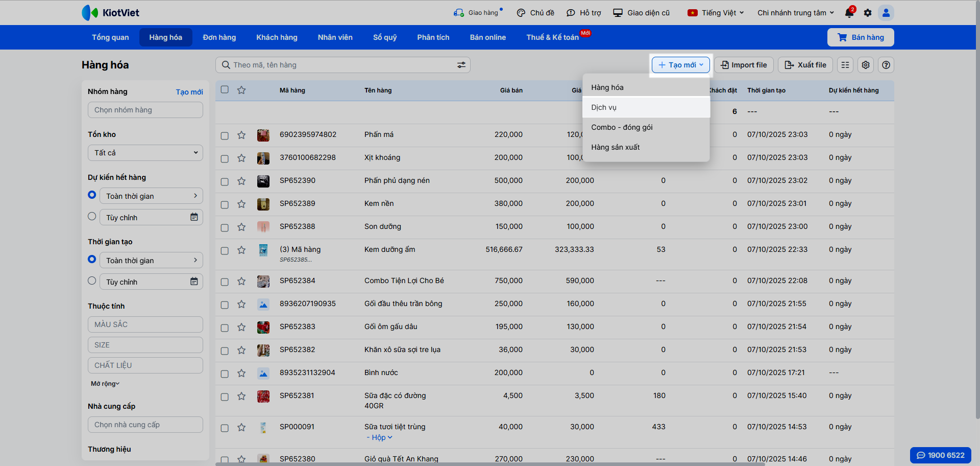980x466 pixels.
Task: Check the box for Kem nền row
Action: click(225, 204)
